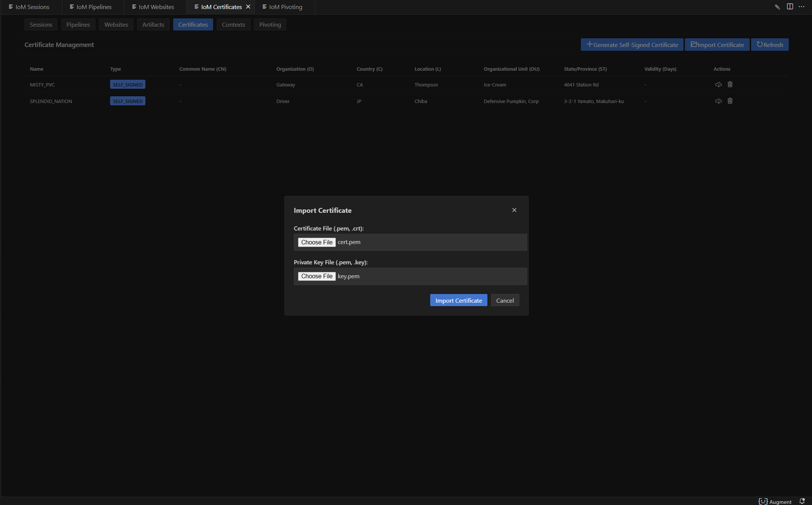Switch to the IoM Pivoting editor tab
This screenshot has width=812, height=505.
pos(285,7)
